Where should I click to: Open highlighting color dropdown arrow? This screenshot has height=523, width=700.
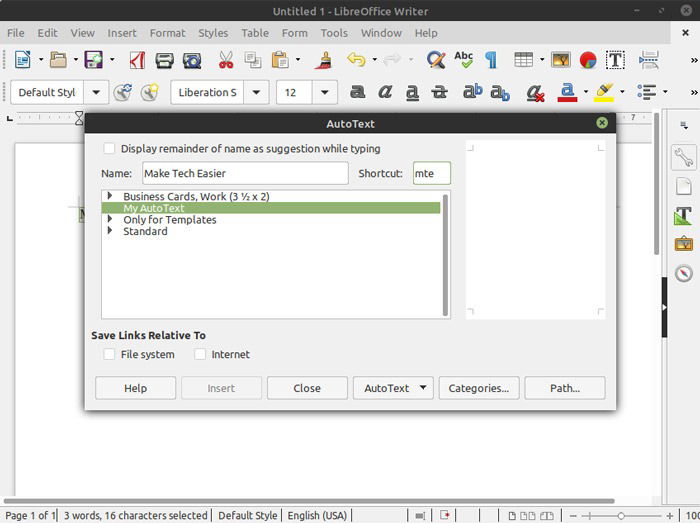coord(622,92)
